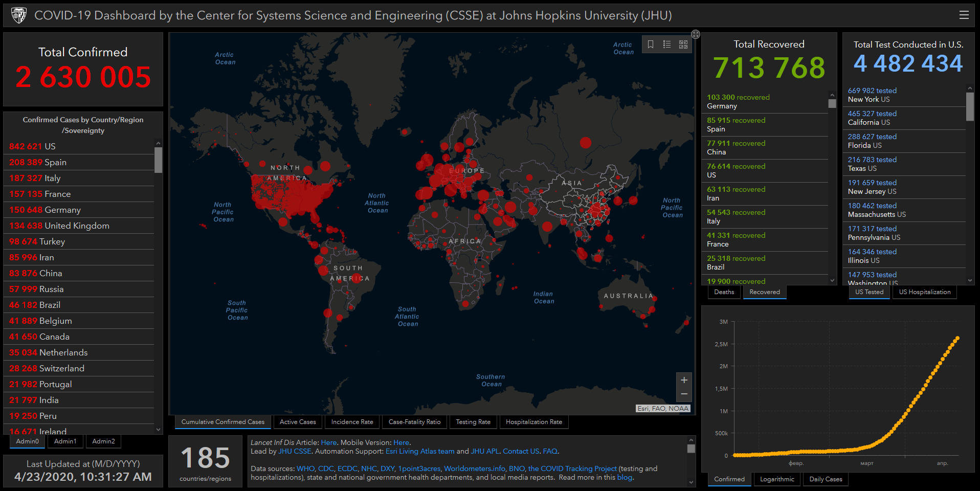Click Germany's 103 300 recovered entry
This screenshot has width=980, height=491.
(765, 102)
